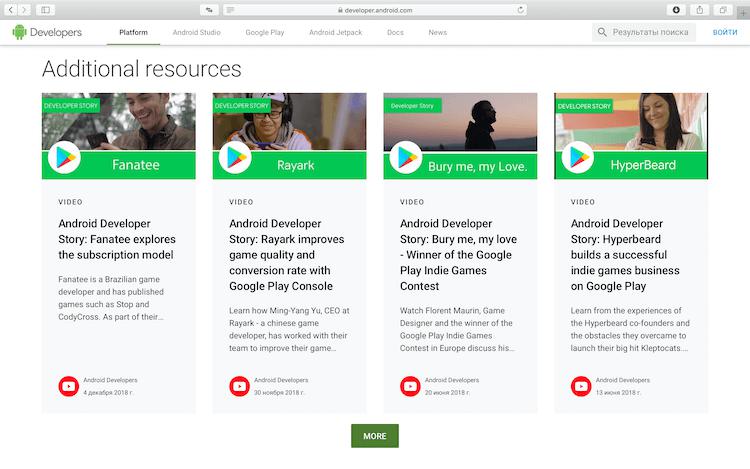
Task: Open Rayark improves game quality story title
Action: pos(287,255)
